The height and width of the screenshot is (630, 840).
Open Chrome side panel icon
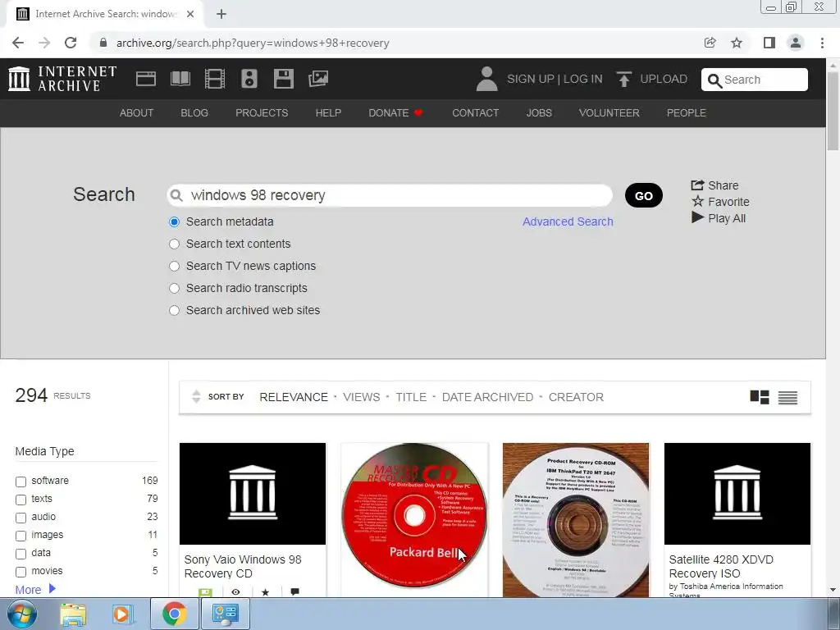pos(769,43)
